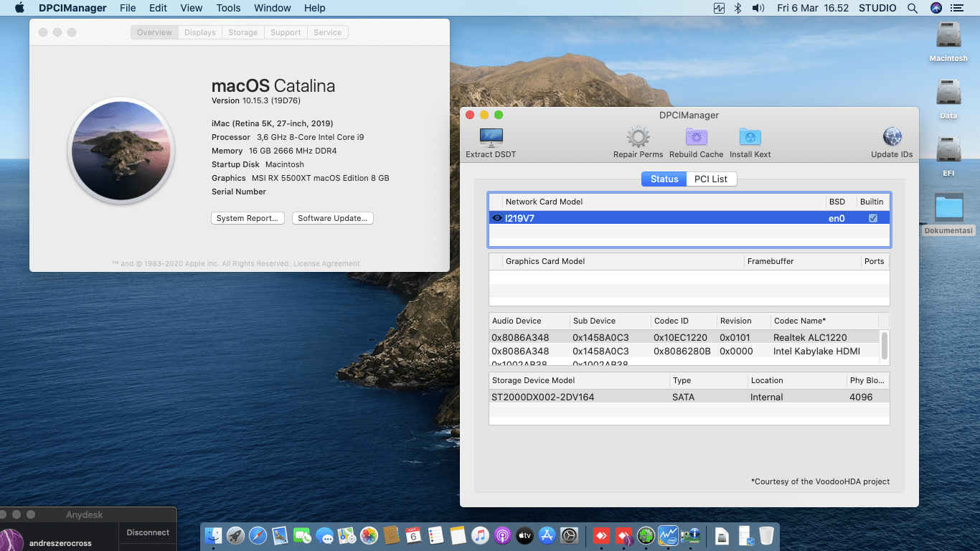Click the date and time in menu bar
The height and width of the screenshot is (551, 980).
coord(813,8)
